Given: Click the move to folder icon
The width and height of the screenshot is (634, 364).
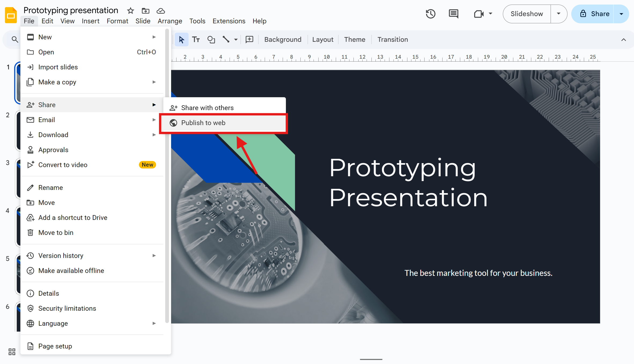Looking at the screenshot, I should click(145, 11).
